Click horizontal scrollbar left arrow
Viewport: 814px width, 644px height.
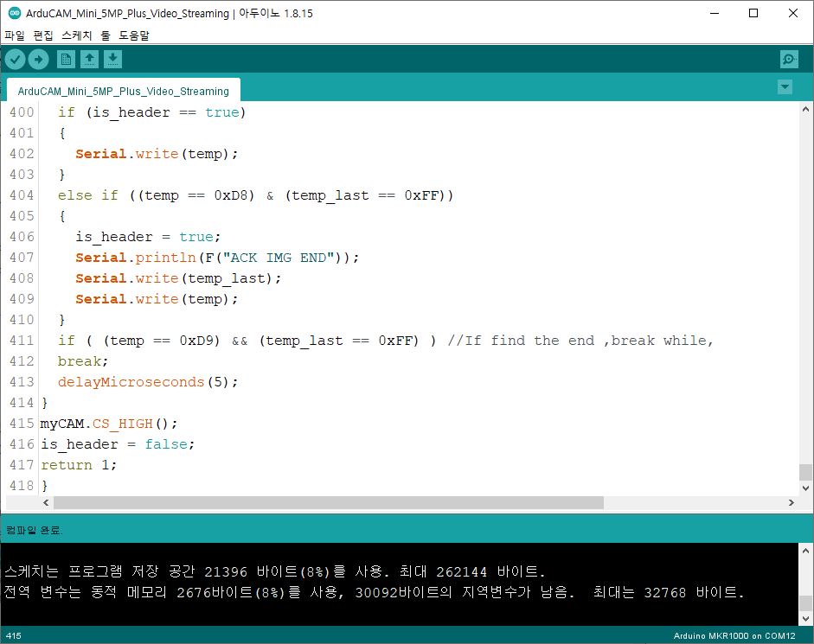pyautogui.click(x=46, y=502)
